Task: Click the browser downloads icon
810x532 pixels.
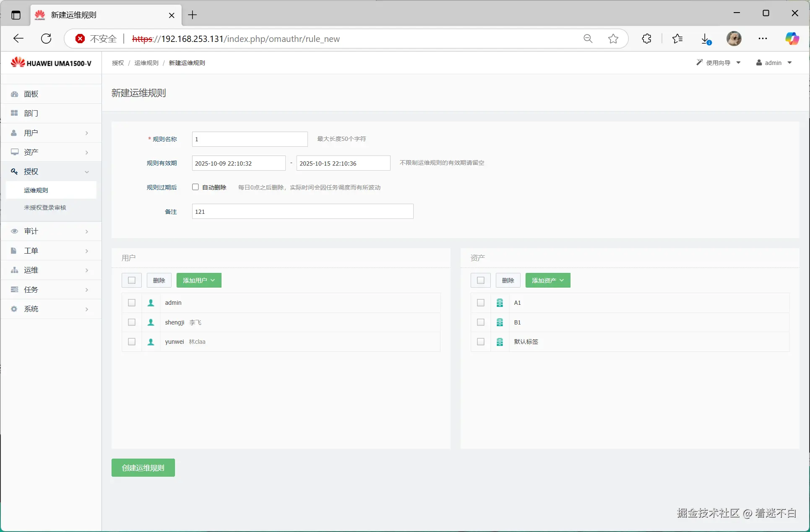Action: [706, 39]
